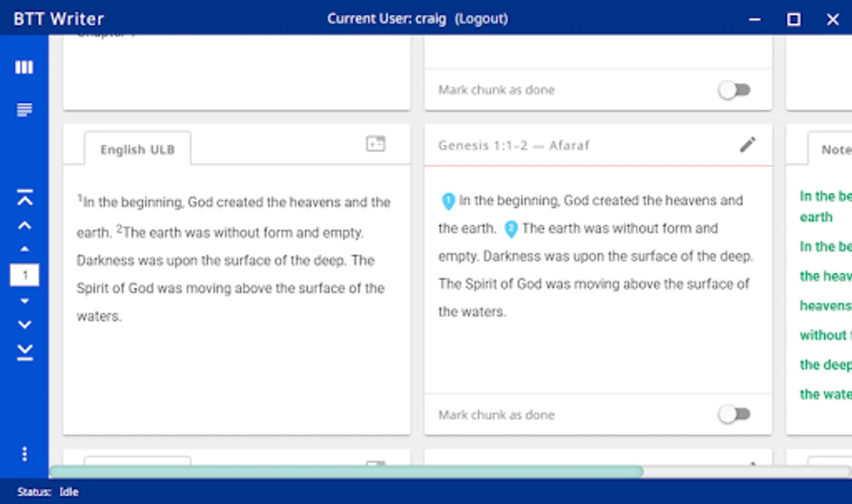Click the 'In the beginning' green note link

[x=825, y=197]
